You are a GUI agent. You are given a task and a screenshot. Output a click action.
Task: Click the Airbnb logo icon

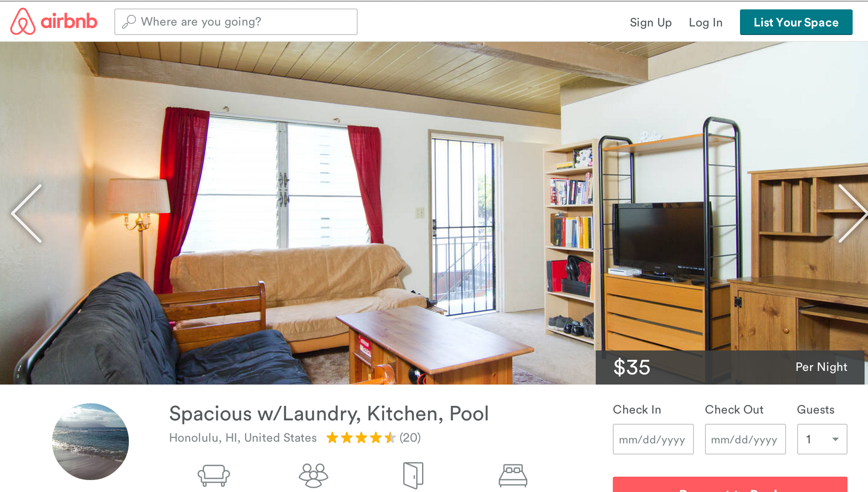[23, 21]
